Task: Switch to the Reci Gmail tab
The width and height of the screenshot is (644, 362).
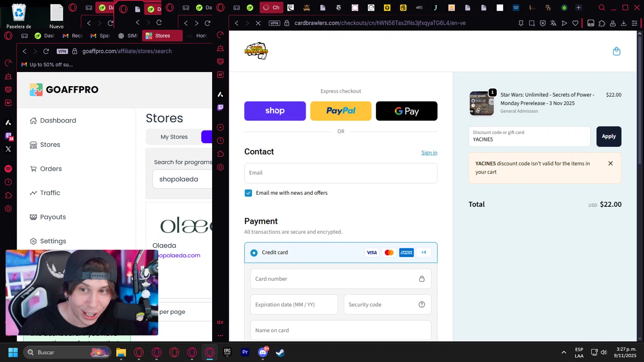Action: pos(73,36)
